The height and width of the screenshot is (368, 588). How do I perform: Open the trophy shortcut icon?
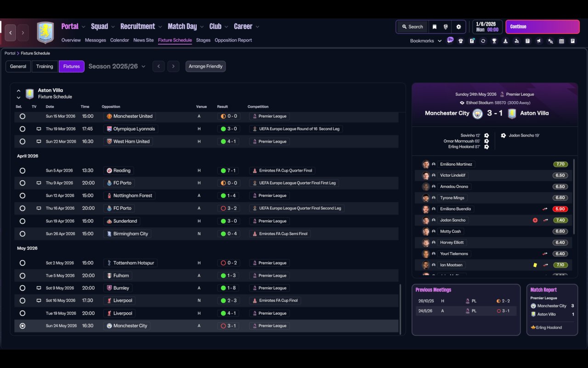click(x=494, y=41)
